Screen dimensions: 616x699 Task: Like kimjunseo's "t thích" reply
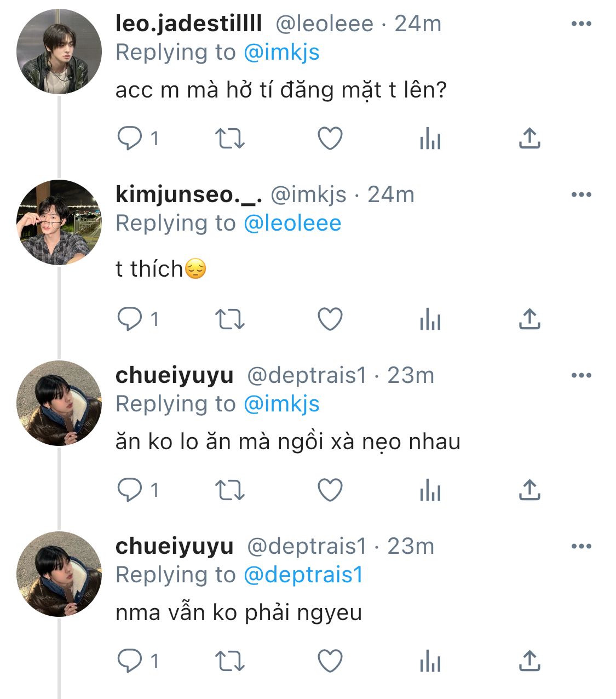pyautogui.click(x=330, y=319)
